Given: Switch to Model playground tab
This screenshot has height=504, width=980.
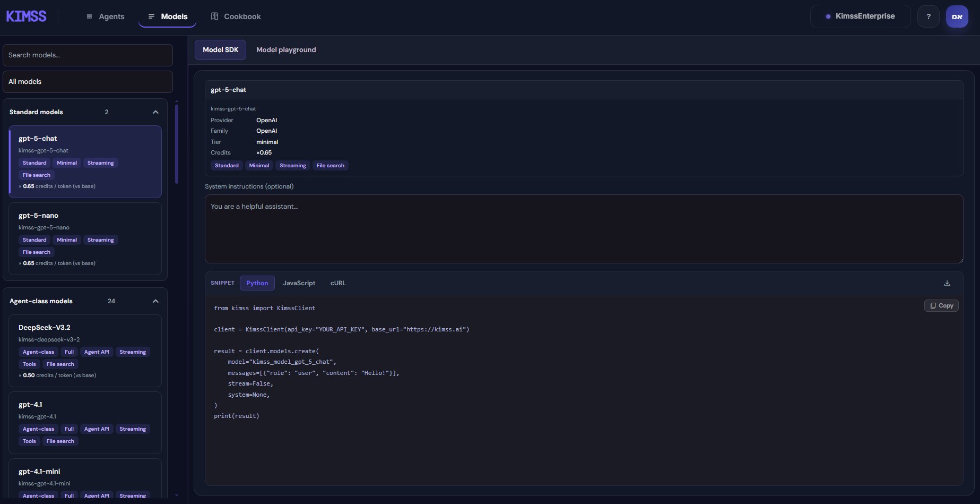Looking at the screenshot, I should tap(286, 50).
